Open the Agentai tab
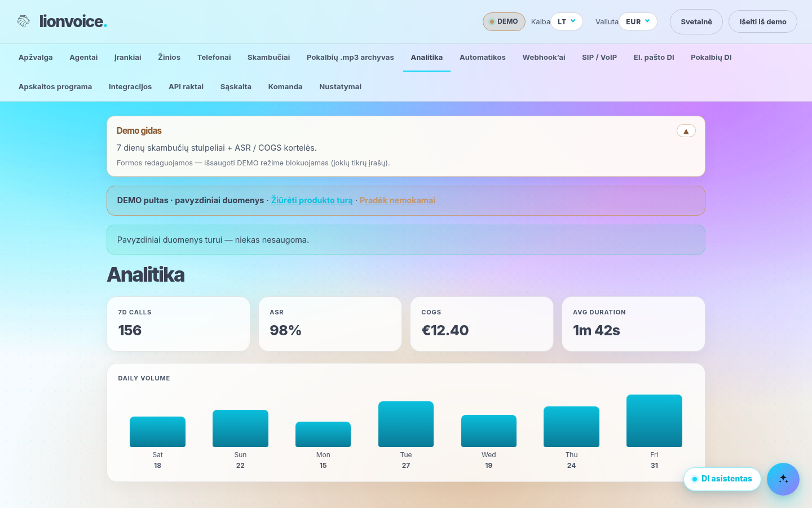 point(83,57)
